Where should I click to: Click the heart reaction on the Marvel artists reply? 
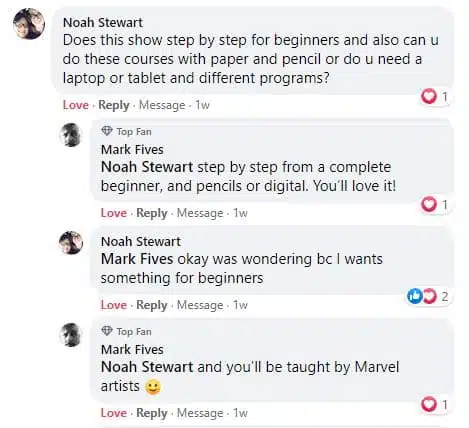pyautogui.click(x=429, y=404)
